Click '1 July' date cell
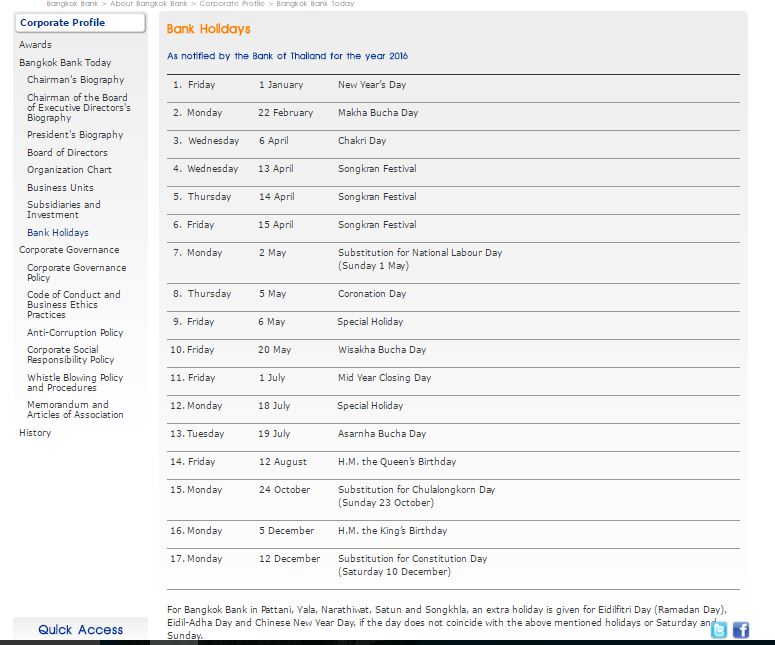 [272, 378]
